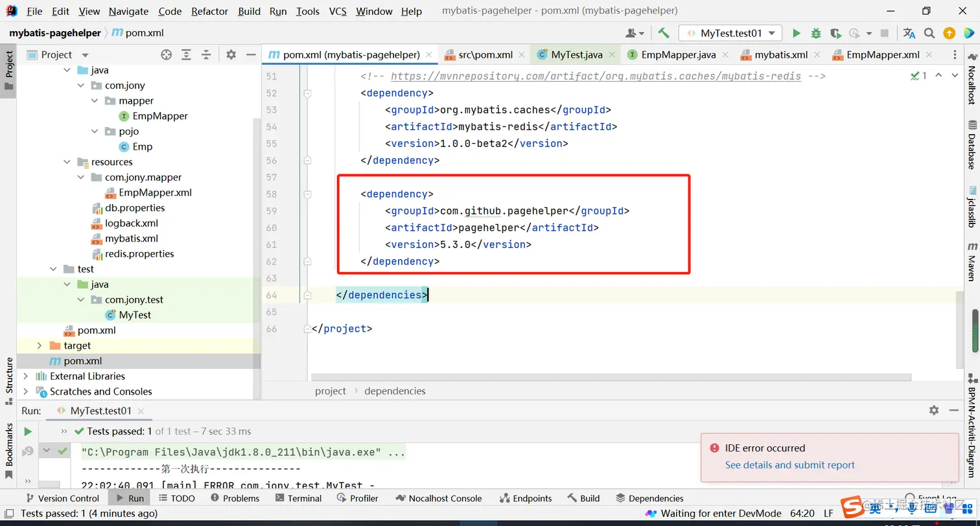Build the project with the hammer icon
980x526 pixels.
point(663,33)
